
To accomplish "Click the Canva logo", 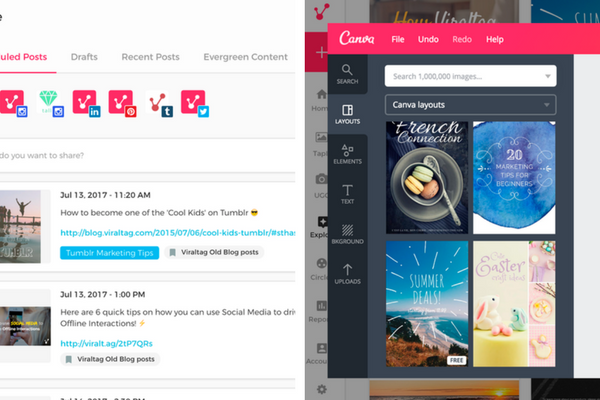I will (x=357, y=38).
